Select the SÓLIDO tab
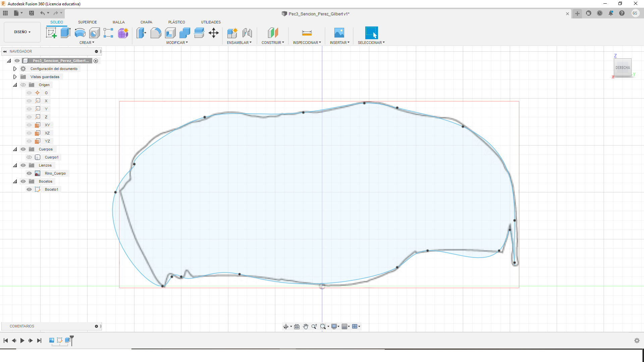Viewport: 644px width, 362px height. (57, 22)
